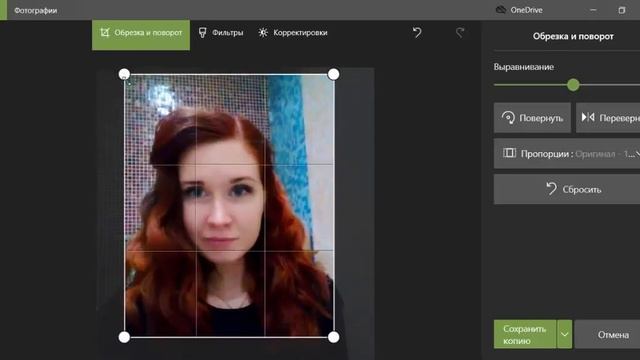Expand the save options chevron
The height and width of the screenshot is (360, 640).
(x=564, y=334)
